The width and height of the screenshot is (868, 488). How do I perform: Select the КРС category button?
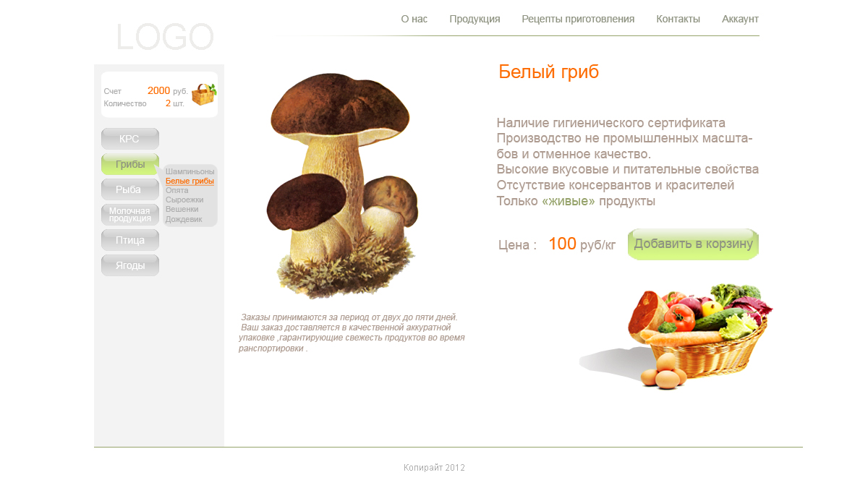130,139
